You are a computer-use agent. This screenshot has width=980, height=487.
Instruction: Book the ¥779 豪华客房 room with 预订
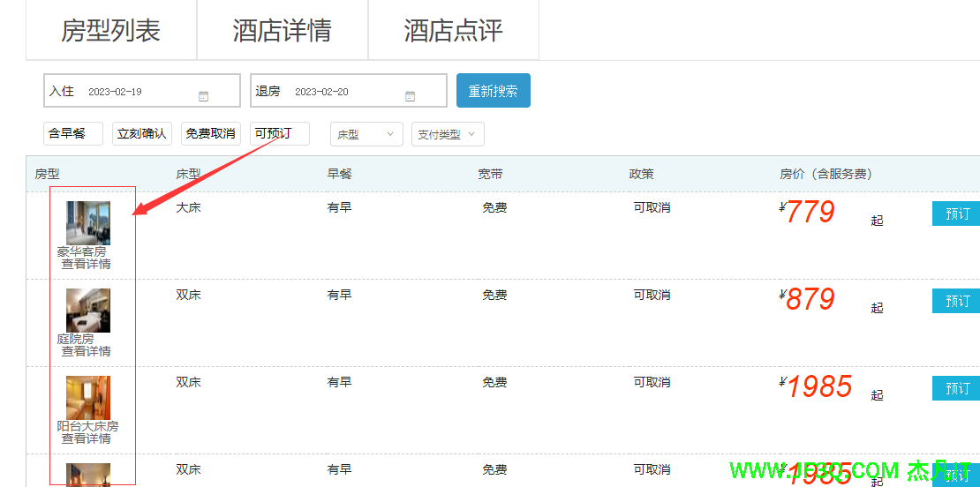point(956,214)
